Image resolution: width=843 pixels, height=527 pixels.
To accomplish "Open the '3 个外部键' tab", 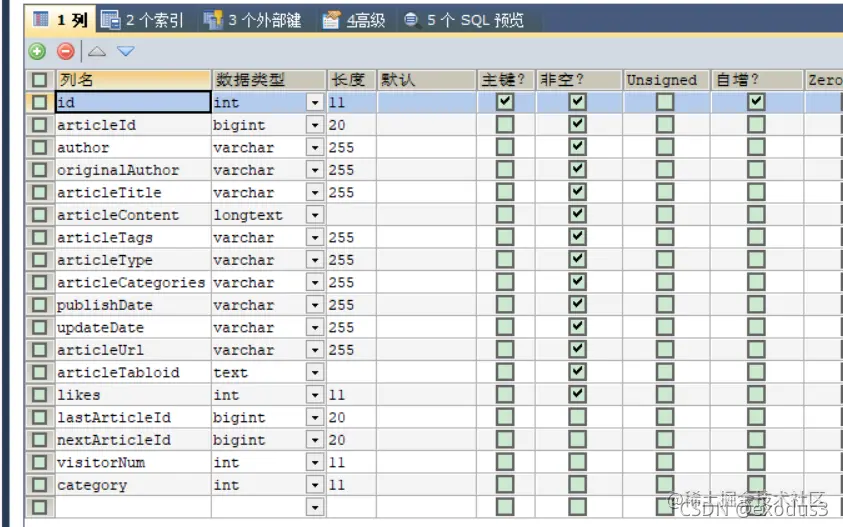I will pyautogui.click(x=252, y=20).
